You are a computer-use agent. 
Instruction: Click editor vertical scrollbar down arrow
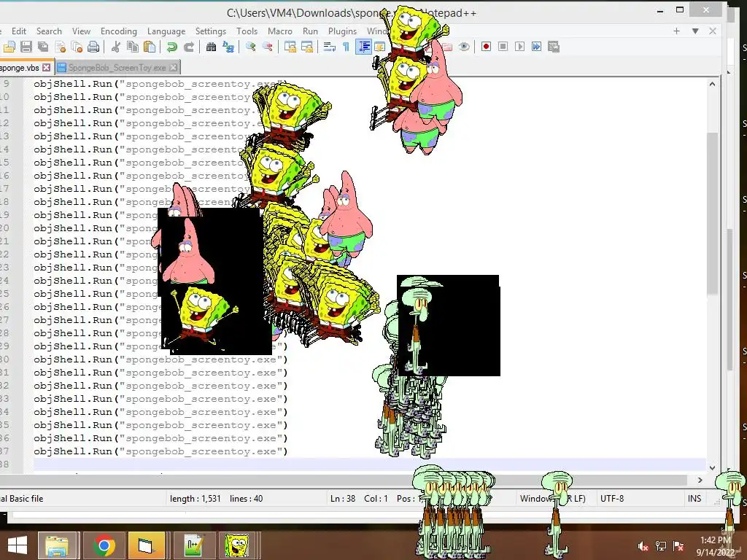coord(712,467)
